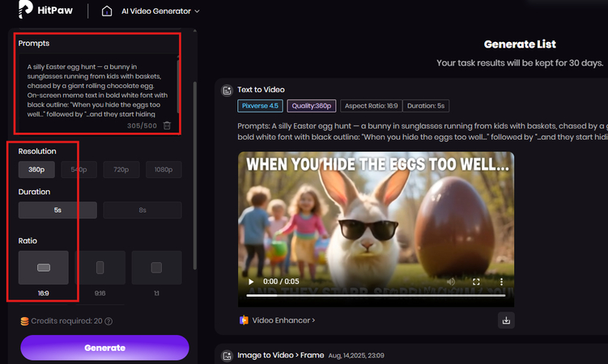Click the Quality:360p tag
This screenshot has width=608, height=364.
[x=312, y=106]
